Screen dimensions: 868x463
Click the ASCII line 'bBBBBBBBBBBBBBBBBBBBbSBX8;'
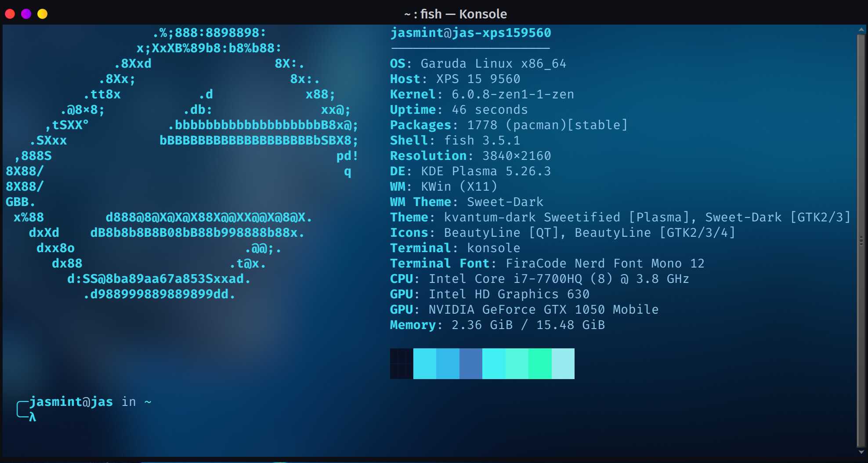tap(259, 141)
